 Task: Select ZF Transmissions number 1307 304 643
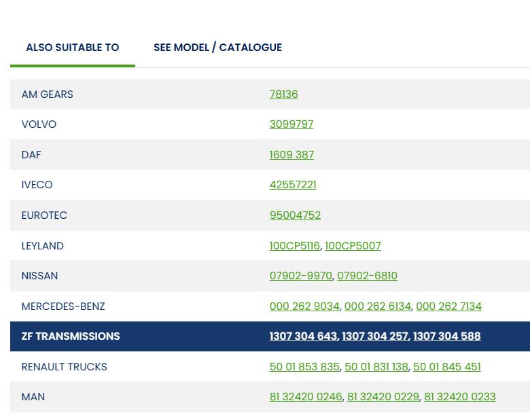(x=303, y=336)
